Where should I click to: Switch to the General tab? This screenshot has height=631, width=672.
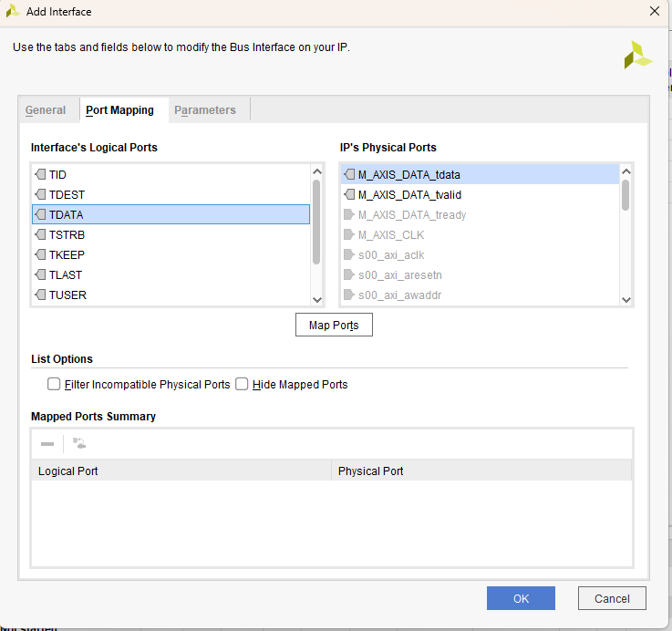(46, 110)
